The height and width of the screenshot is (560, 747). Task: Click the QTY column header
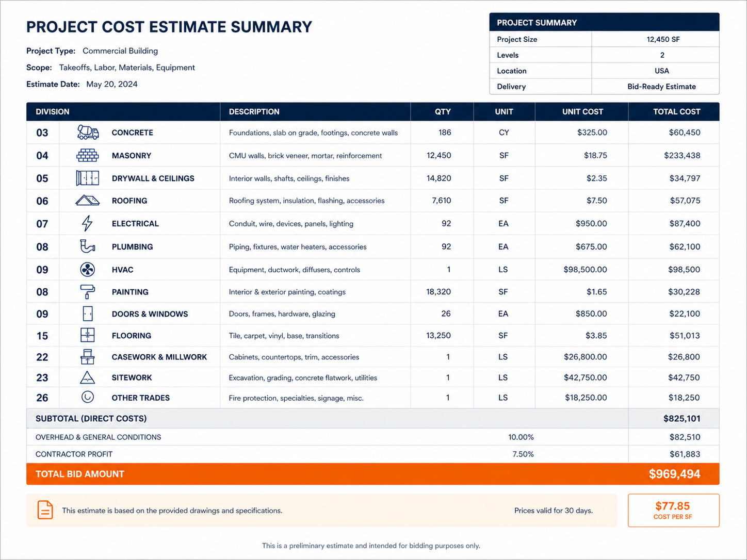coord(443,111)
